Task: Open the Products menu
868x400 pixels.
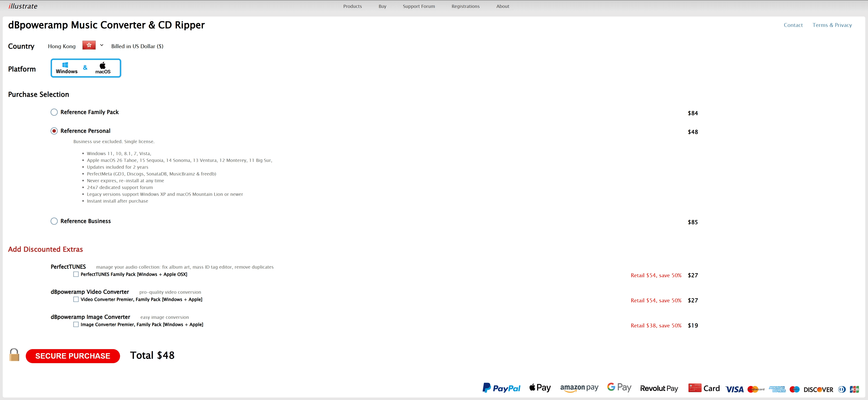Action: pyautogui.click(x=352, y=6)
